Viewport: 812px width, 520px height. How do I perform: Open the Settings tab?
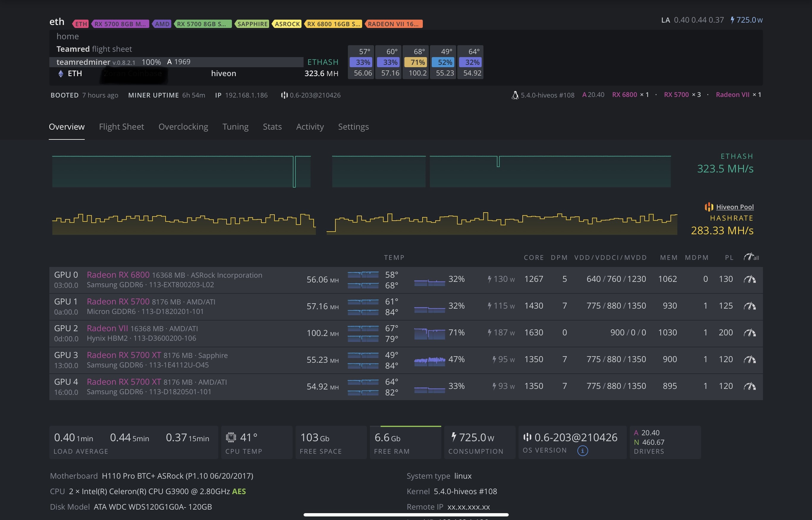pyautogui.click(x=354, y=127)
